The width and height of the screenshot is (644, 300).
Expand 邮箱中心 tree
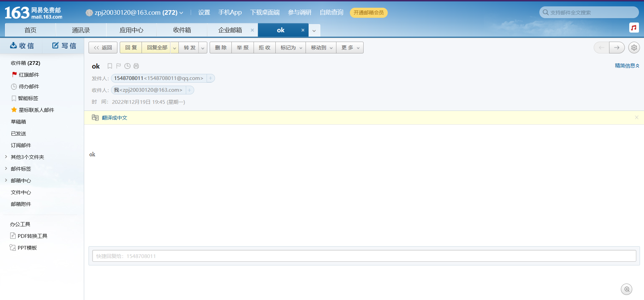6,180
